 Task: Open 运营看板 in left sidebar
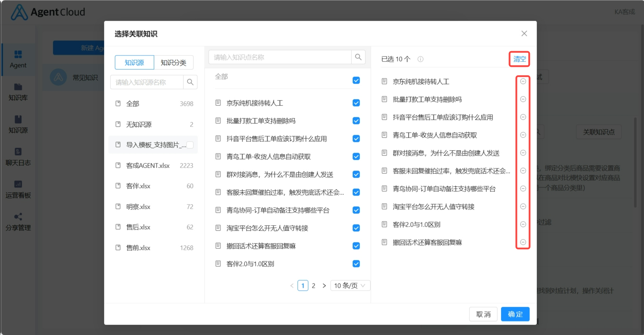[x=18, y=189]
